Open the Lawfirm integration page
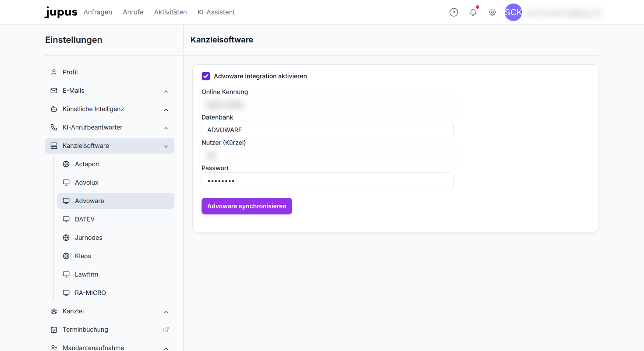The image size is (644, 351). 116,274
